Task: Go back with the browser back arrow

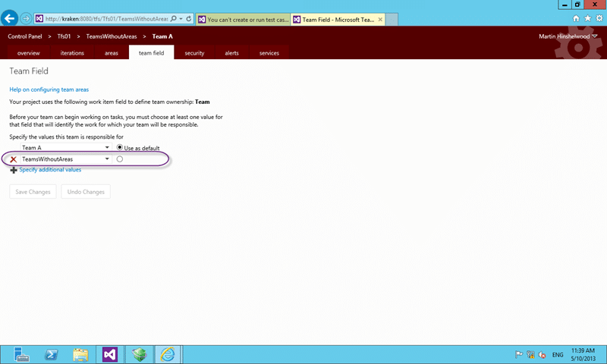Action: click(x=10, y=18)
